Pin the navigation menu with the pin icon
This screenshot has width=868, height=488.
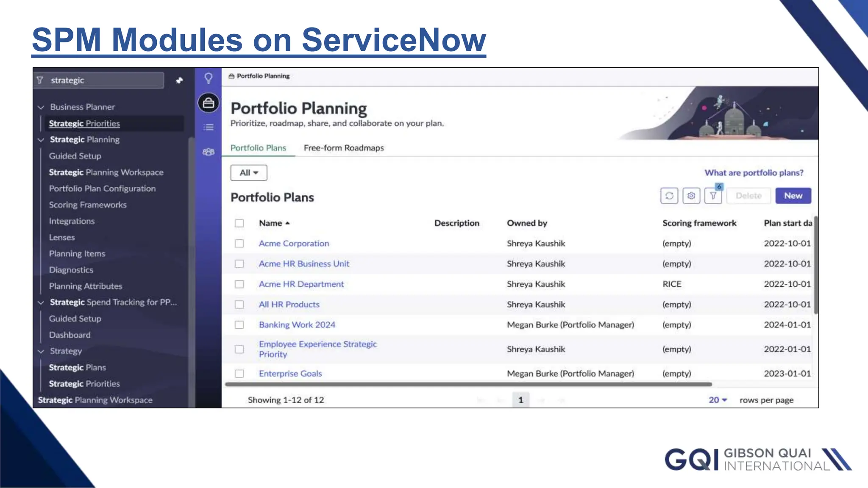[179, 80]
